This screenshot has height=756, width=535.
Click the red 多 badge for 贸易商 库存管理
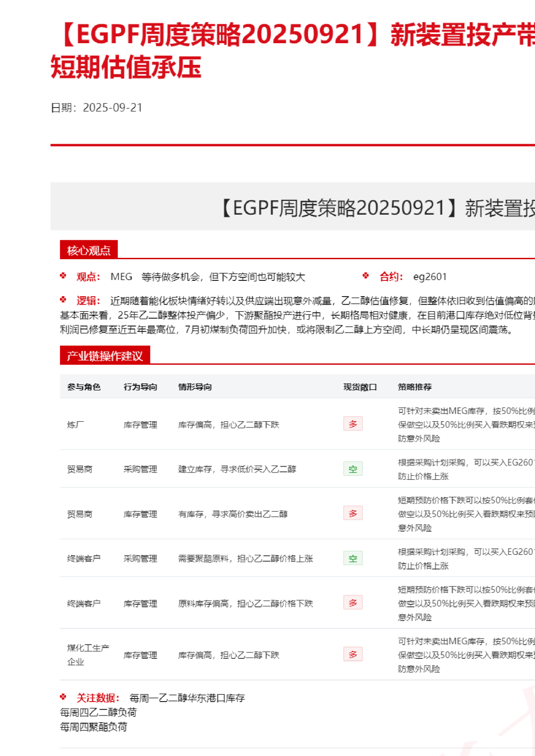click(x=353, y=513)
